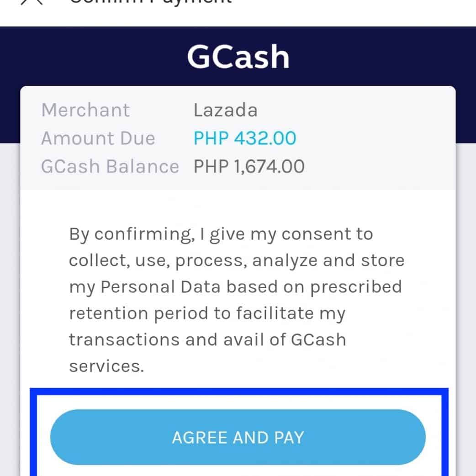
Task: Click the word "prescribed" in the notice
Action: click(x=357, y=287)
